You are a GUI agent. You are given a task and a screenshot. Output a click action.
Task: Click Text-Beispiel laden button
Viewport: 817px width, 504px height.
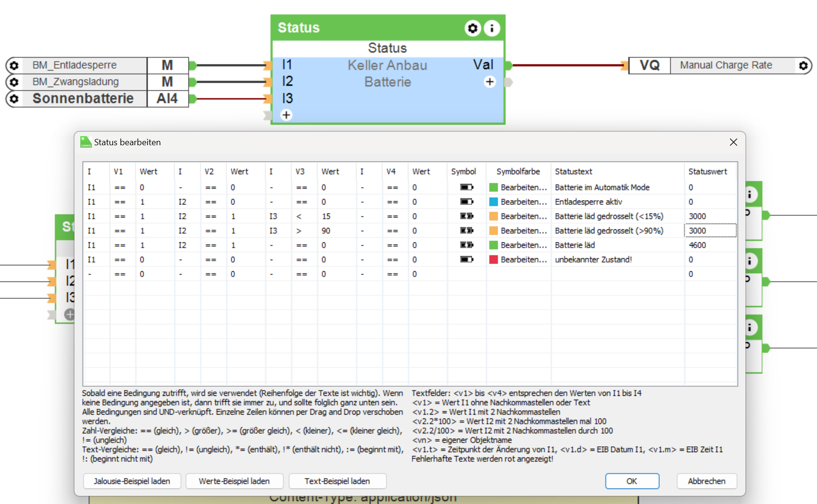click(x=337, y=481)
